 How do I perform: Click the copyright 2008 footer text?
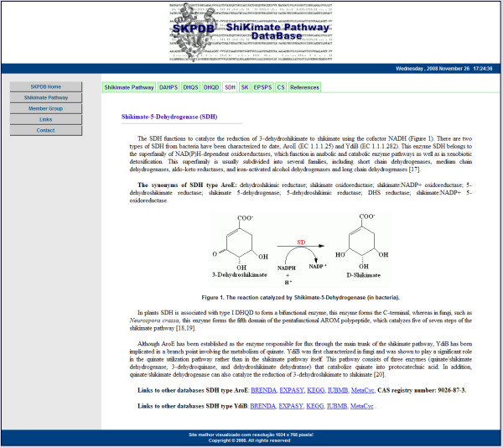(x=250, y=440)
